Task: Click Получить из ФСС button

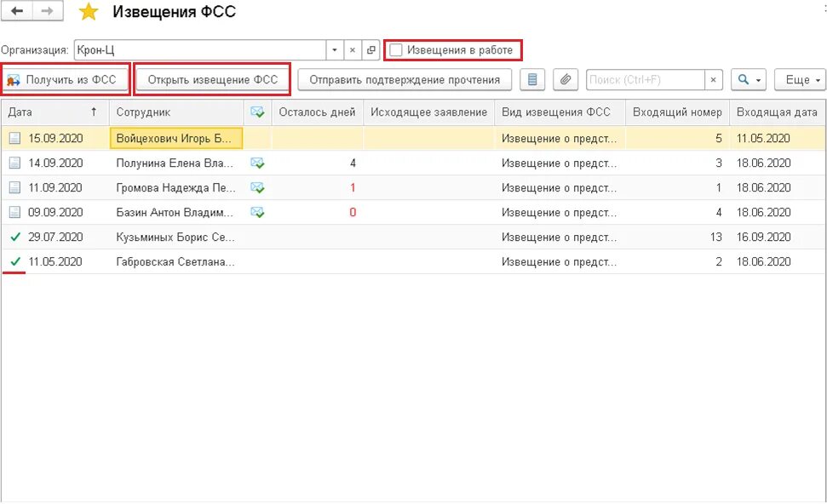Action: pos(66,80)
